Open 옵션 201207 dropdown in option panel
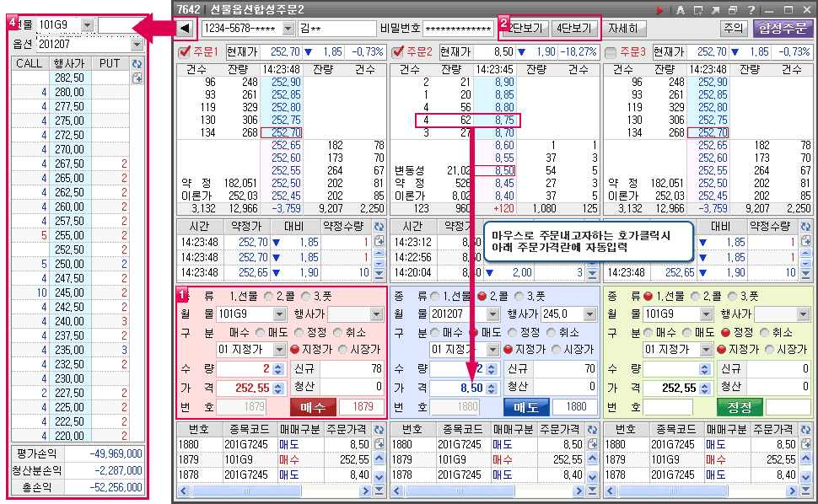The height and width of the screenshot is (504, 818). (137, 45)
